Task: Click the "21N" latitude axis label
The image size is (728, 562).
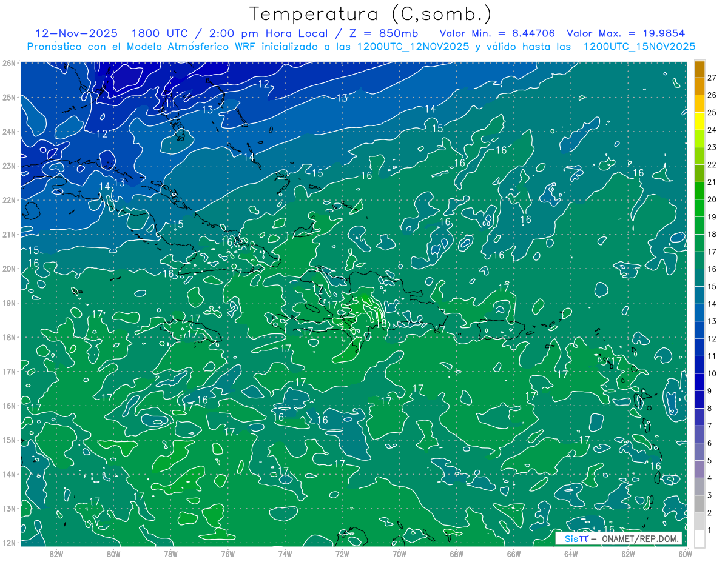Action: pyautogui.click(x=8, y=234)
